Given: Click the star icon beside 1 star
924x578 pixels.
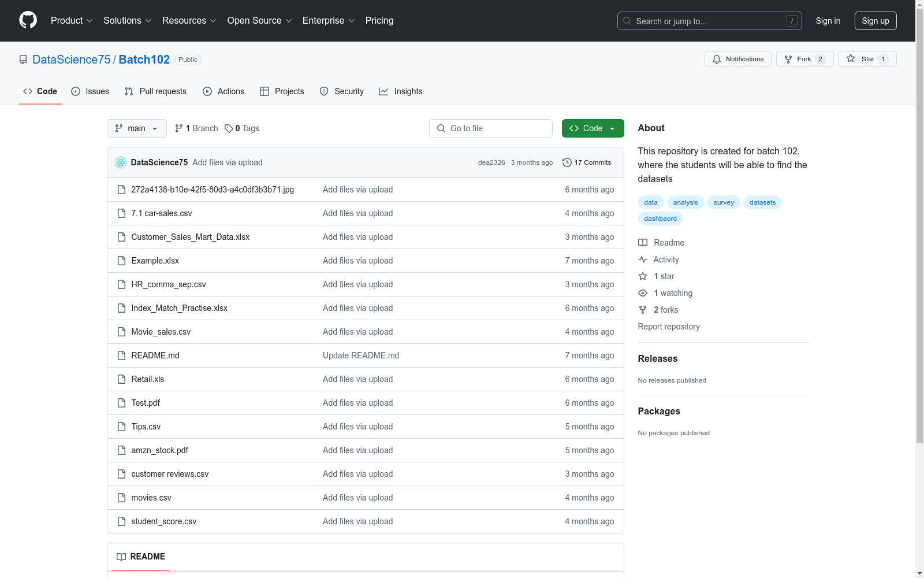Looking at the screenshot, I should [x=643, y=276].
